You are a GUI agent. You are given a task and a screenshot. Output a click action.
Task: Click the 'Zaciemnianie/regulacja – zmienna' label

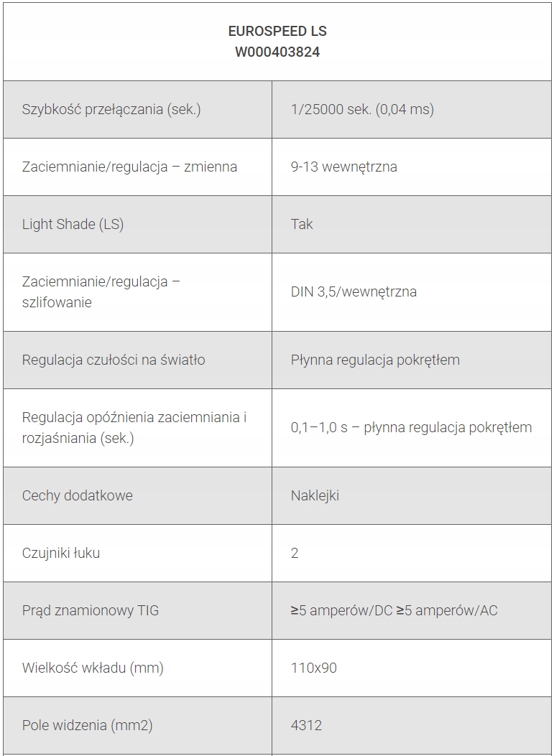[129, 167]
